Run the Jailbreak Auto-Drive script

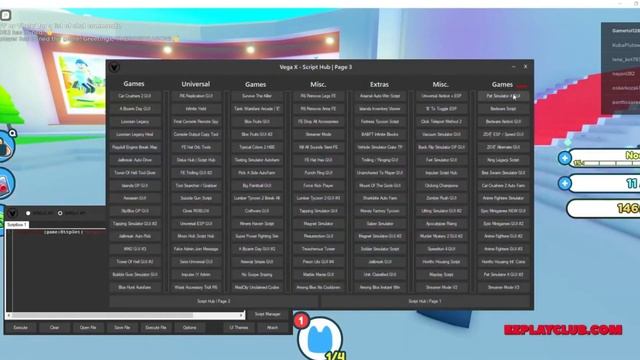point(135,160)
